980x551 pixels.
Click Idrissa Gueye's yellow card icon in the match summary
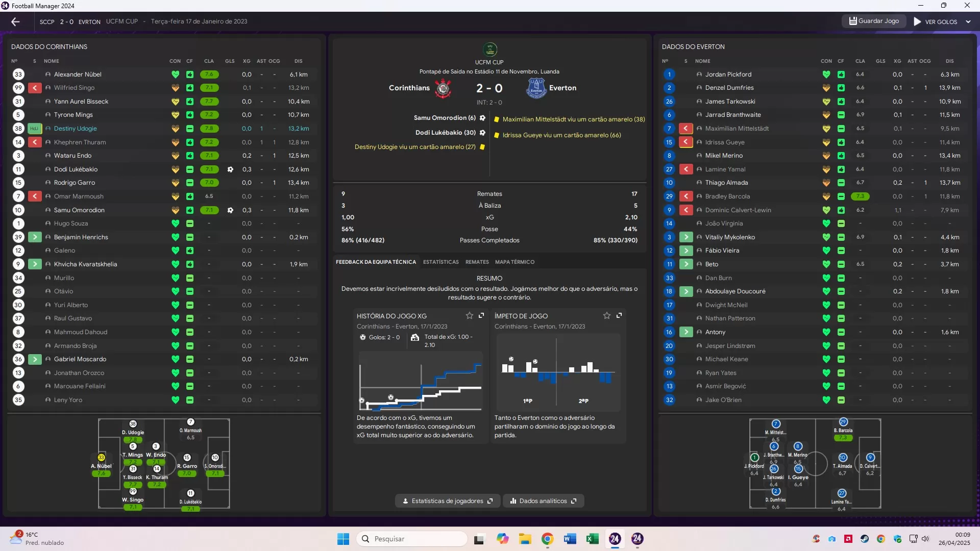point(497,135)
